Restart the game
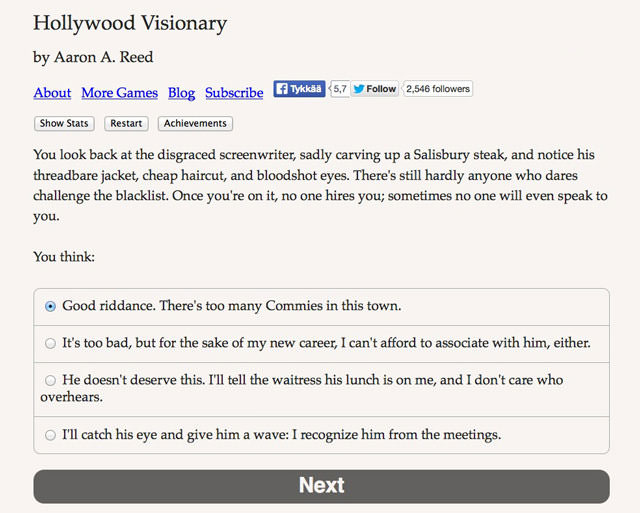The height and width of the screenshot is (513, 640). point(126,123)
